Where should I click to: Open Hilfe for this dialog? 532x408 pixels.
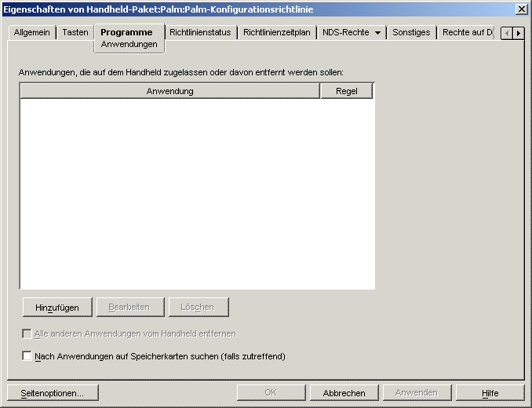pos(490,393)
